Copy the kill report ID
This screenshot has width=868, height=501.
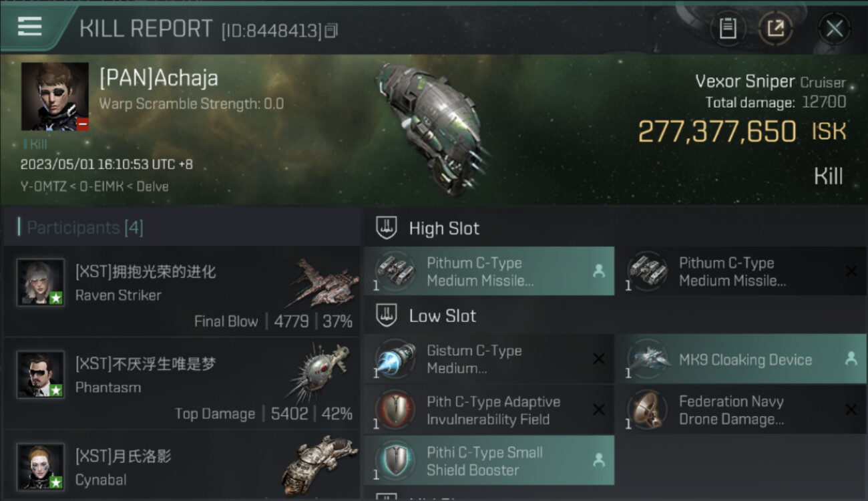(x=332, y=30)
